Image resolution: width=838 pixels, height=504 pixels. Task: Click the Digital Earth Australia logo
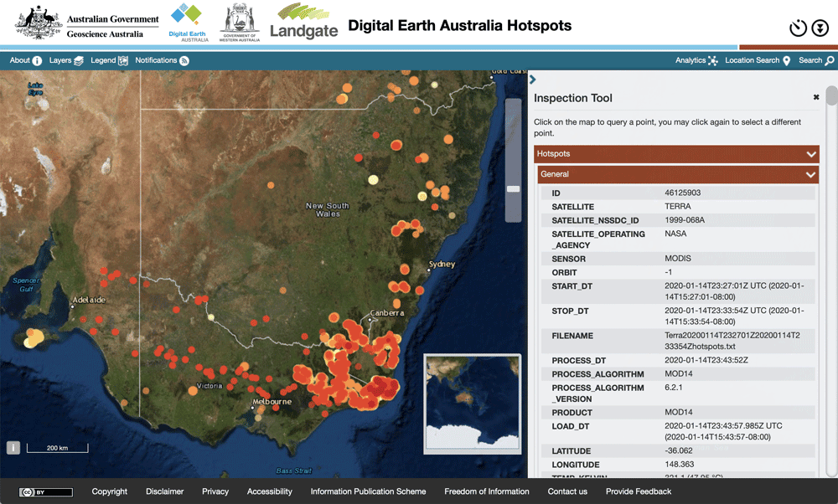[188, 23]
